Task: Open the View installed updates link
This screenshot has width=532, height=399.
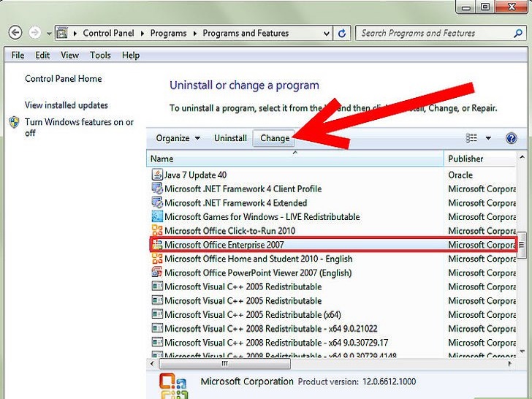Action: tap(66, 105)
